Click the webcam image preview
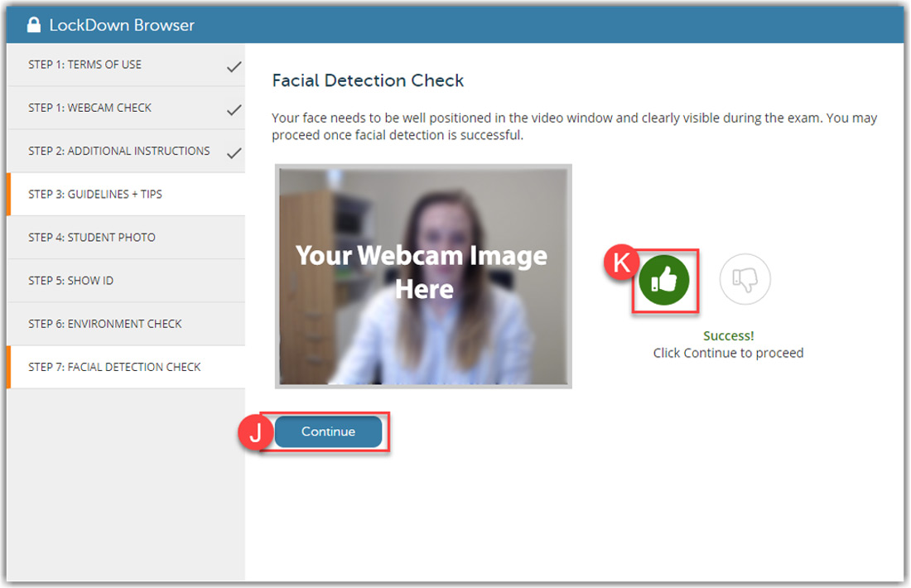Image resolution: width=911 pixels, height=588 pixels. (x=423, y=276)
